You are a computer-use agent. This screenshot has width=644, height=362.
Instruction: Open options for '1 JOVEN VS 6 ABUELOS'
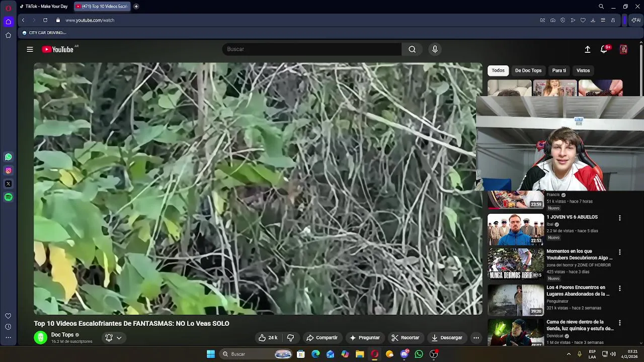(620, 218)
